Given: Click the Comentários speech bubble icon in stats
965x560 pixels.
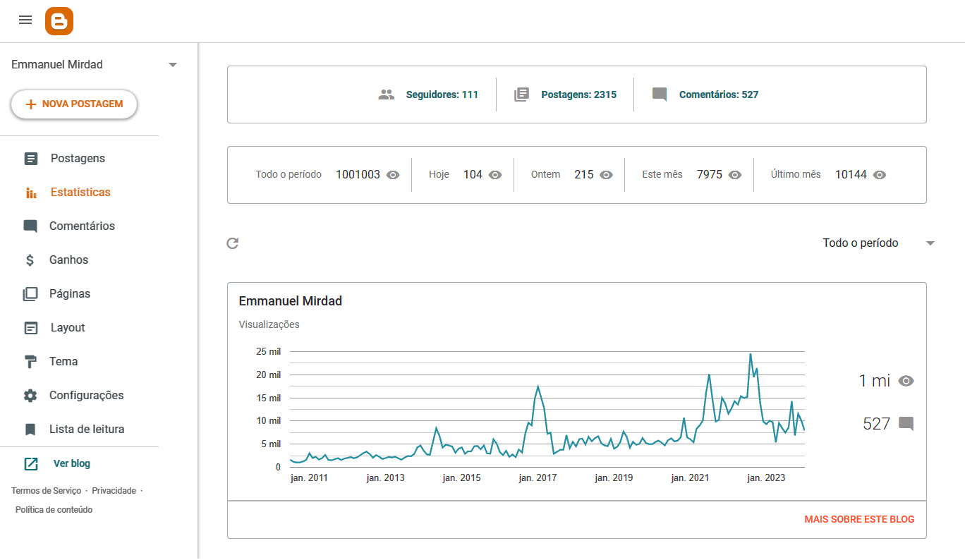Looking at the screenshot, I should pyautogui.click(x=660, y=95).
